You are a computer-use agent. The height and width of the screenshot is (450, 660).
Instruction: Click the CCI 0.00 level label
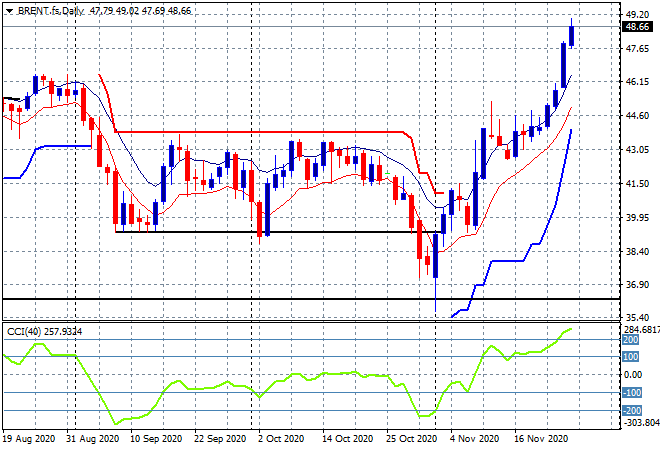[633, 375]
